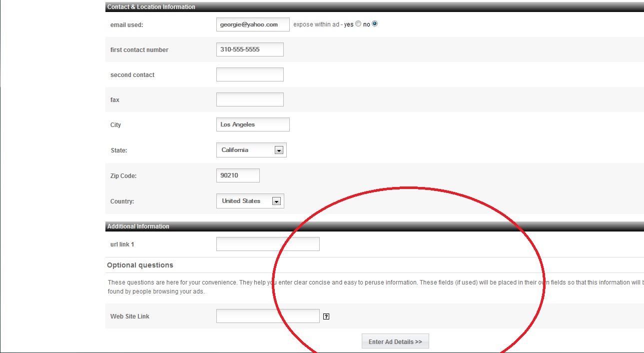
Task: Focus the Zip Code field showing 90210
Action: (x=238, y=175)
